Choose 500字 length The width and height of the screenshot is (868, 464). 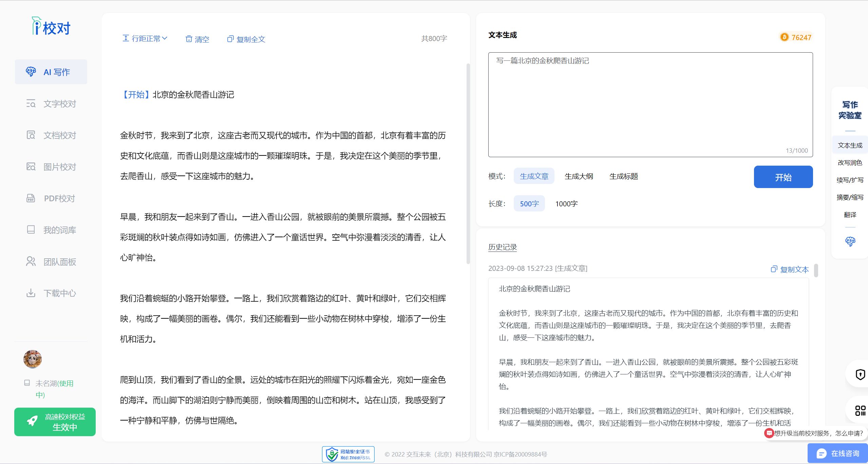[529, 204]
